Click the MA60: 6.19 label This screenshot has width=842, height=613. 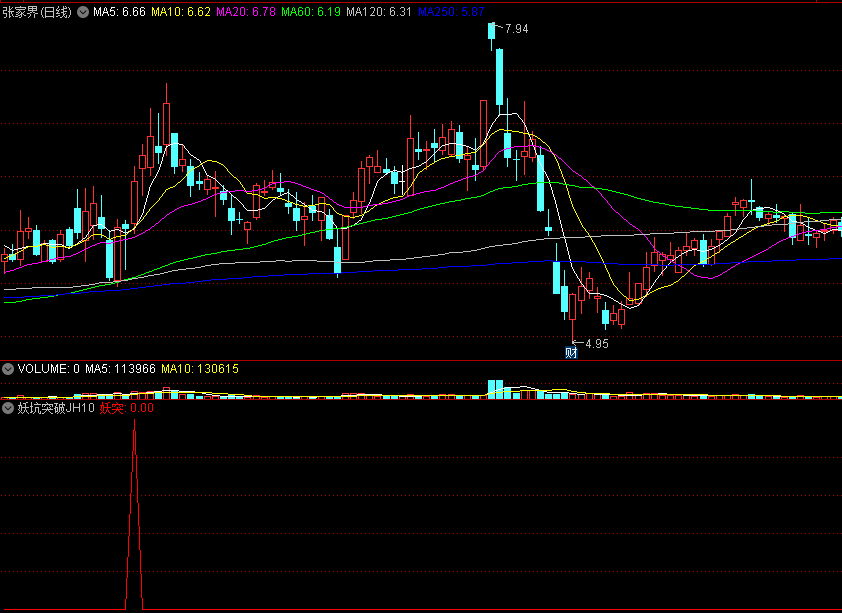pos(311,12)
